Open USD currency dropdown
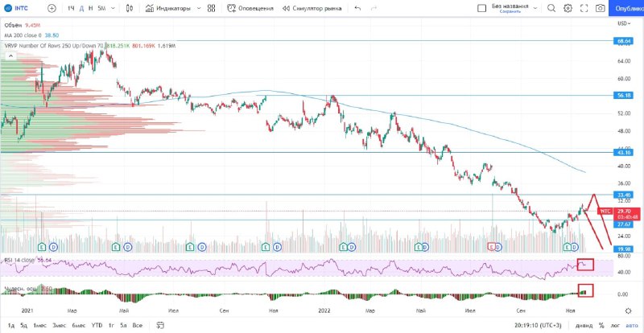Screen dimensions: 644x333 pyautogui.click(x=624, y=23)
